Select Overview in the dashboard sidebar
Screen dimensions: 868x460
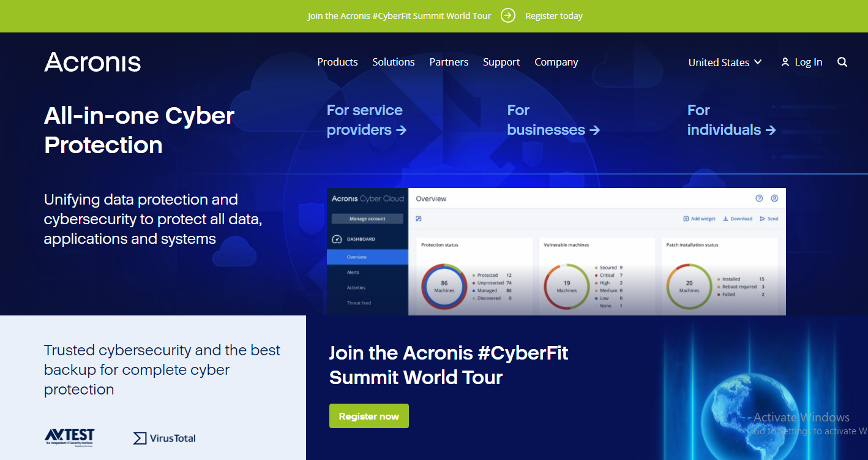click(x=367, y=257)
